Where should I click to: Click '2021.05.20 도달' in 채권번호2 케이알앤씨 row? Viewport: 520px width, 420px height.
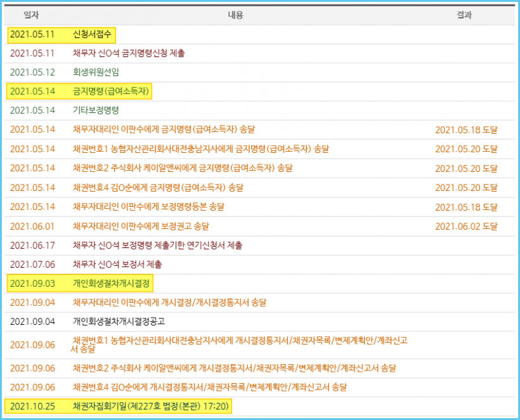point(466,169)
